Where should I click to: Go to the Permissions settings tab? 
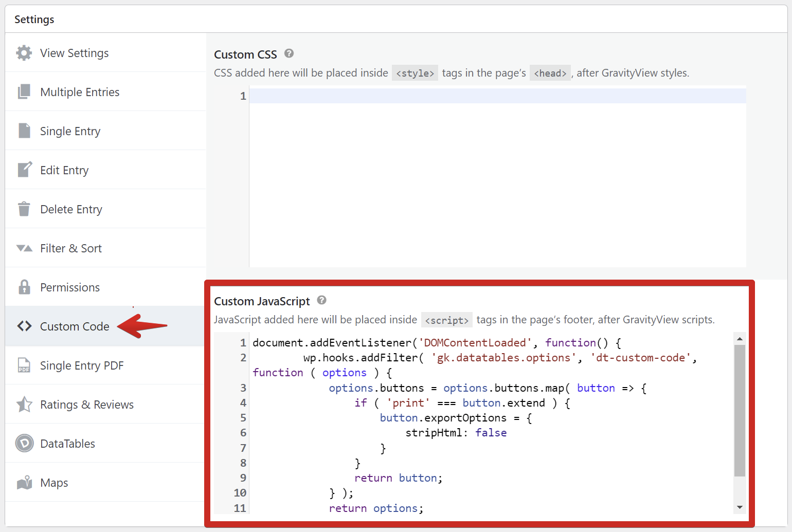point(70,287)
